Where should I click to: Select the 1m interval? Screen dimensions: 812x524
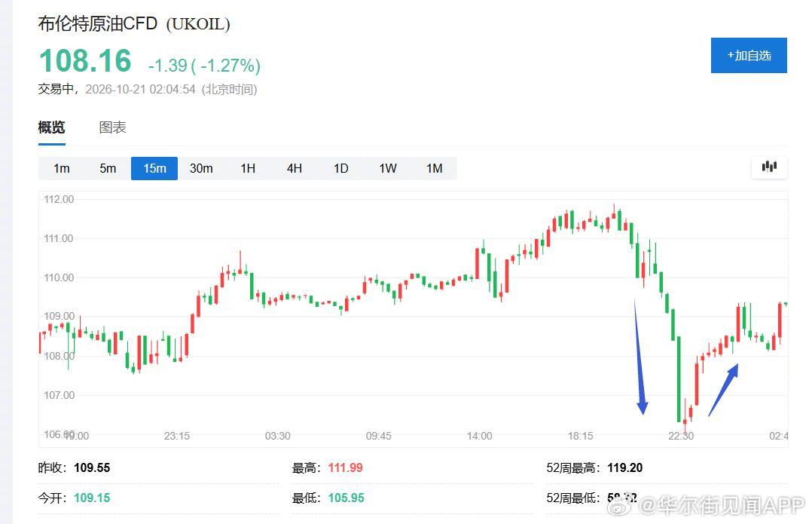pyautogui.click(x=62, y=168)
